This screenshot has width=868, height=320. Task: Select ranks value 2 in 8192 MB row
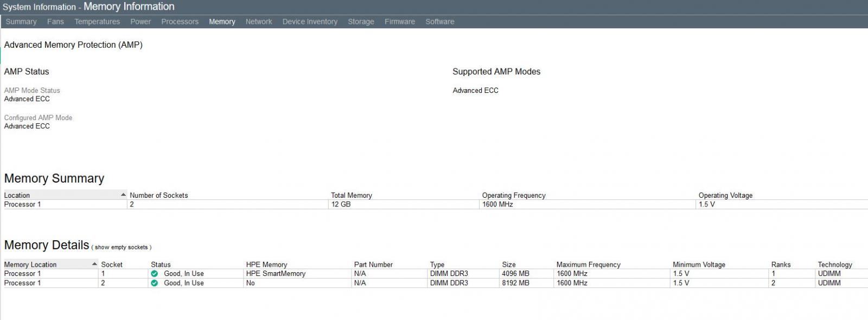click(x=774, y=283)
